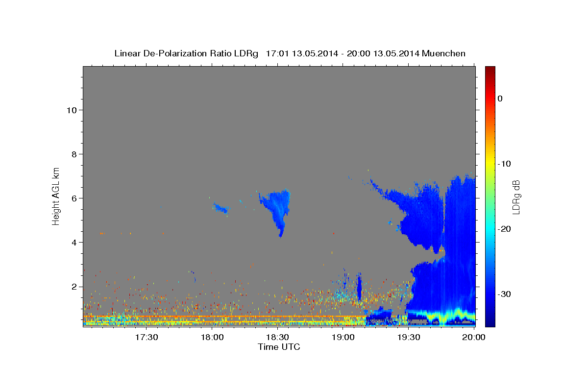Click the 19:00 time tick label
This screenshot has height=392, width=588.
pyautogui.click(x=343, y=337)
